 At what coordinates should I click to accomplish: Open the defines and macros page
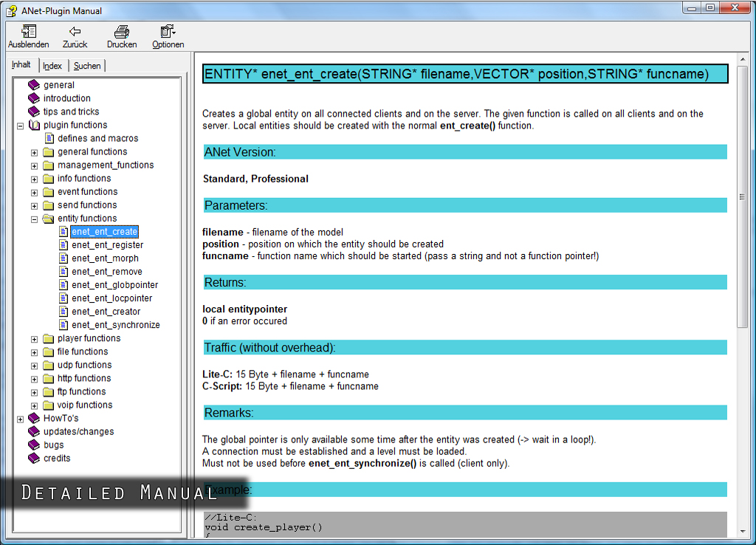[x=98, y=138]
